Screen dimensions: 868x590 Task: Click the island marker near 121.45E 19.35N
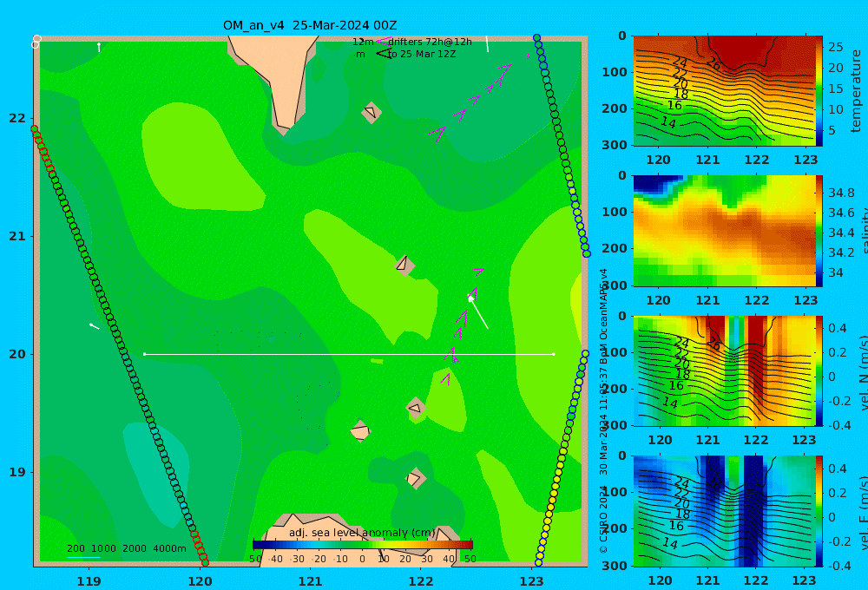pyautogui.click(x=360, y=431)
